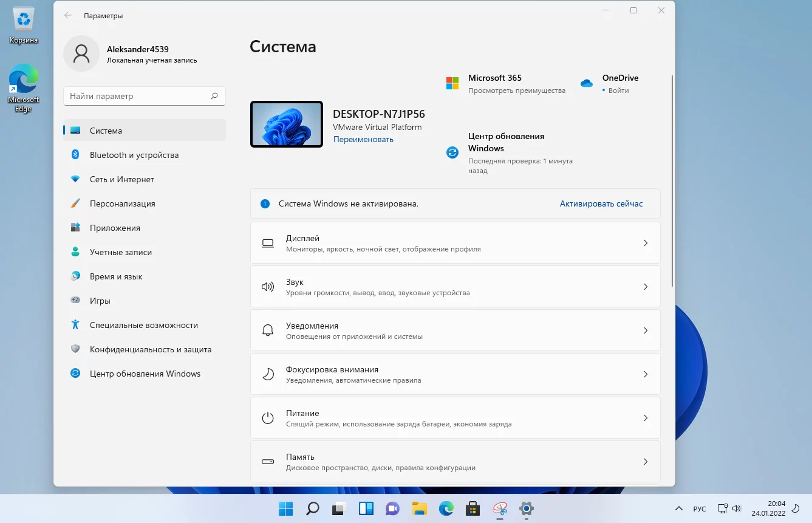
Task: Show hidden tray icons with the up arrow
Action: 678,508
